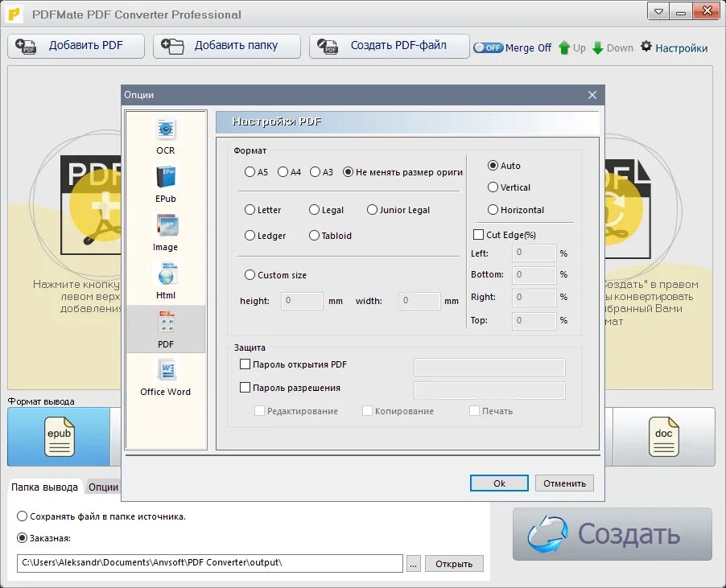This screenshot has width=726, height=588.
Task: Enable the Cut Edge(%) checkbox
Action: [x=478, y=235]
